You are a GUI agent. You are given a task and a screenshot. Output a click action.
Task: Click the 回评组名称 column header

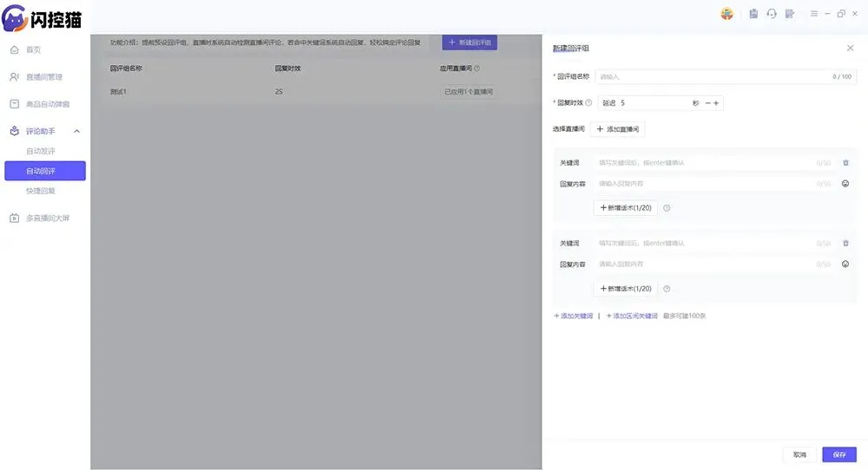tap(126, 69)
